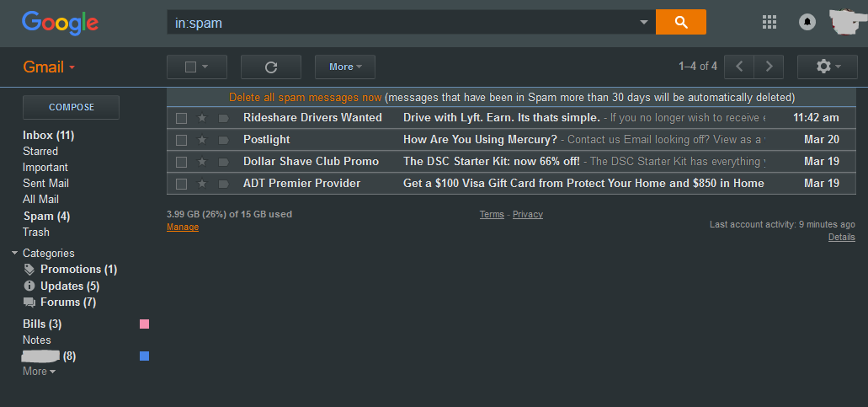Image resolution: width=868 pixels, height=407 pixels.
Task: Open the Trash folder
Action: (x=36, y=232)
